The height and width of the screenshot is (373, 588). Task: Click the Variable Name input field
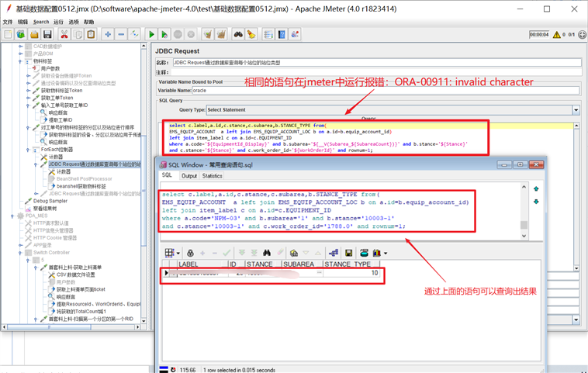tap(386, 91)
